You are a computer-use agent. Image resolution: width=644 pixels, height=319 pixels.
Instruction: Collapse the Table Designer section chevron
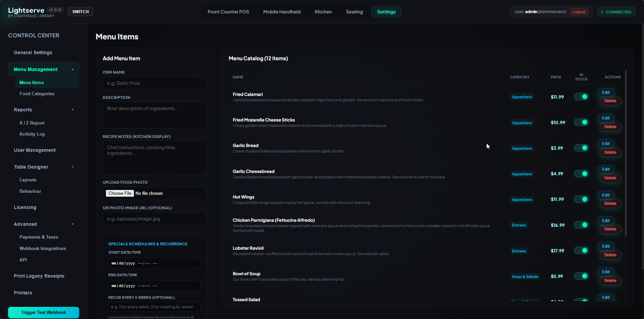point(72,167)
